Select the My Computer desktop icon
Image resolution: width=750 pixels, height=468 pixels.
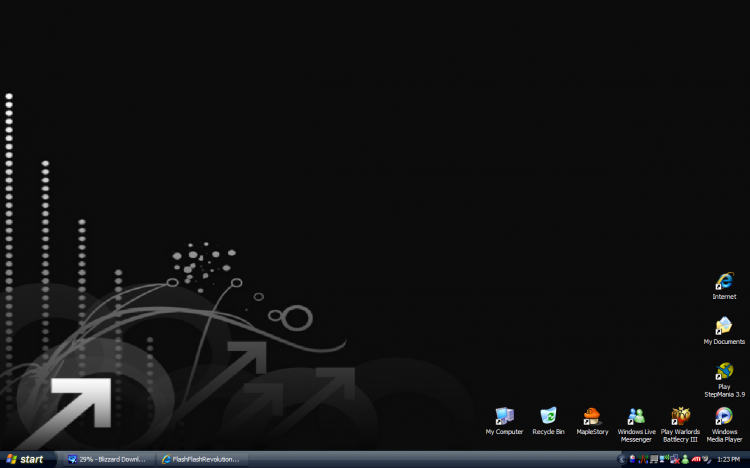tap(504, 418)
